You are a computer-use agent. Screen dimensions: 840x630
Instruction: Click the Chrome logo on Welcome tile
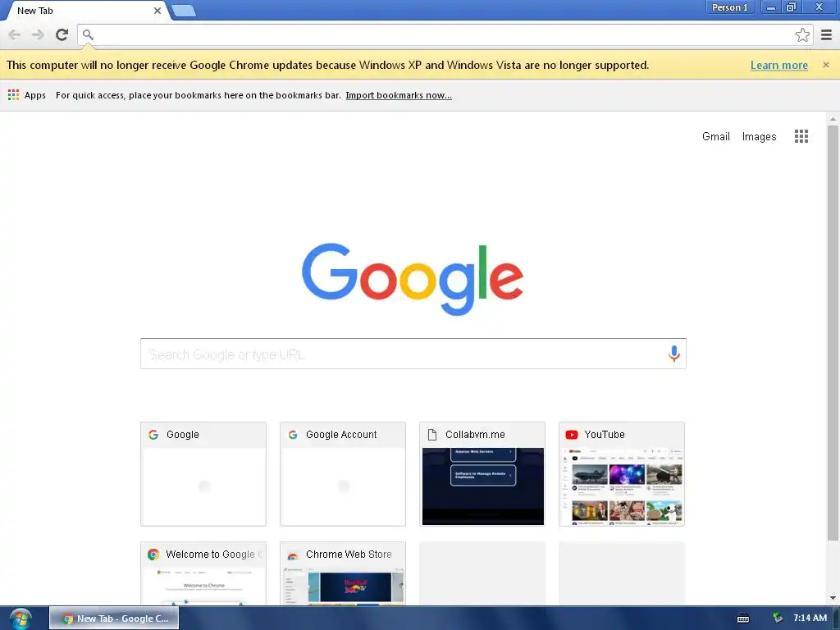[x=153, y=555]
